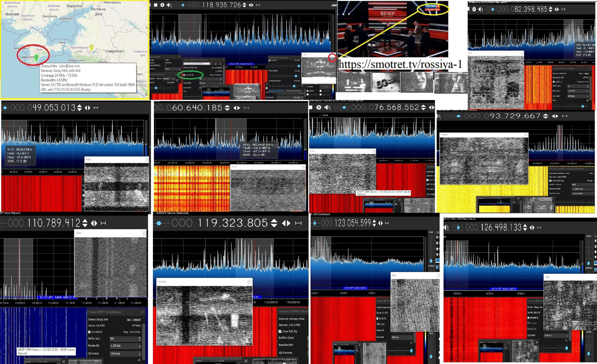Image resolution: width=597 pixels, height=364 pixels.
Task: Click the speaker icon beside 126.498.133
Action: pos(447,228)
